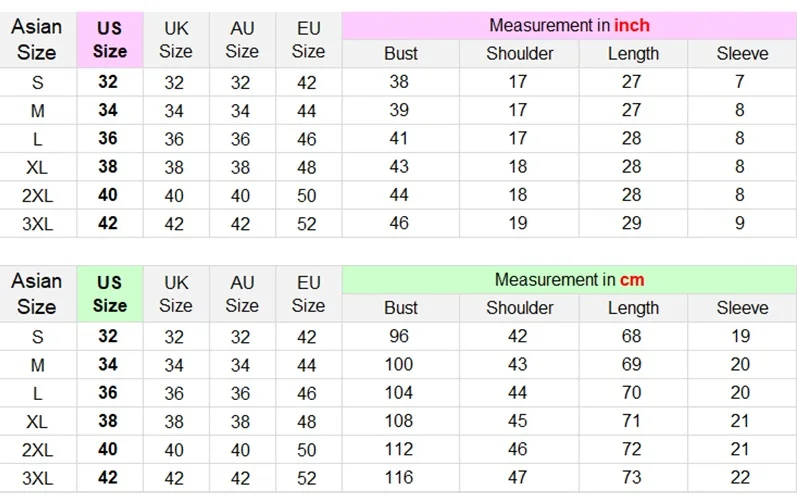Select Asian Size S in cm table
The image size is (797, 502).
(x=38, y=336)
